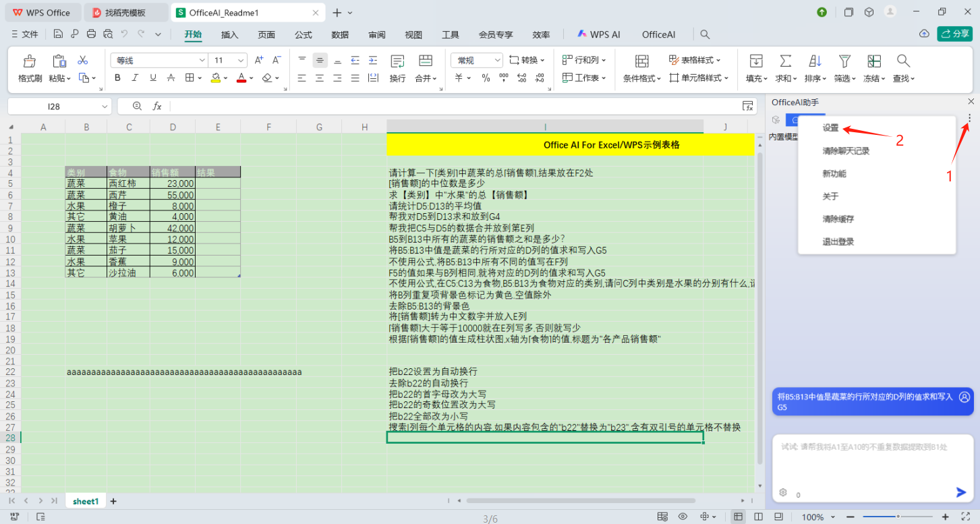The width and height of the screenshot is (980, 524).
Task: Select 设置 in the OfficeAI dropdown menu
Action: click(830, 127)
